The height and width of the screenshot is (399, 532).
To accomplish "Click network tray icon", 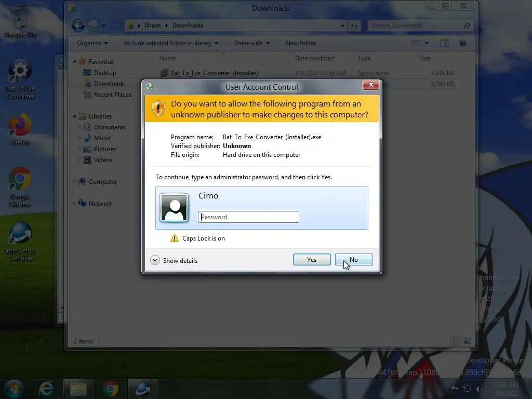I will (467, 389).
